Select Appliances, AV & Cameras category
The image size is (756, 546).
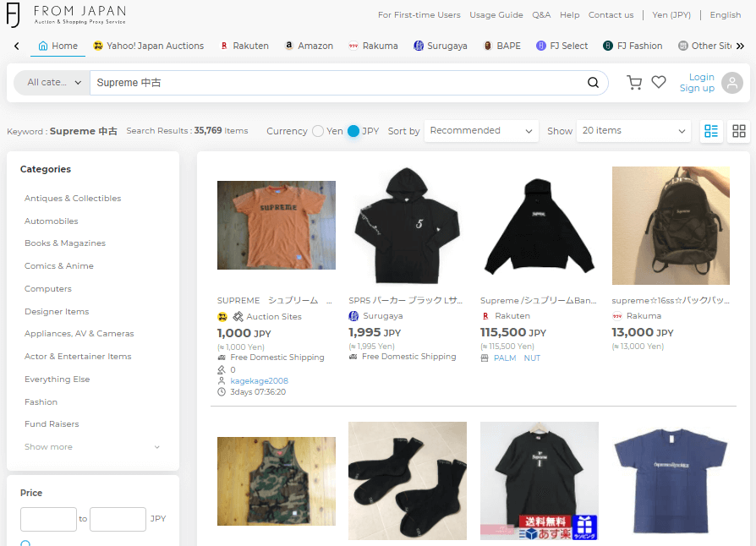pyautogui.click(x=79, y=334)
